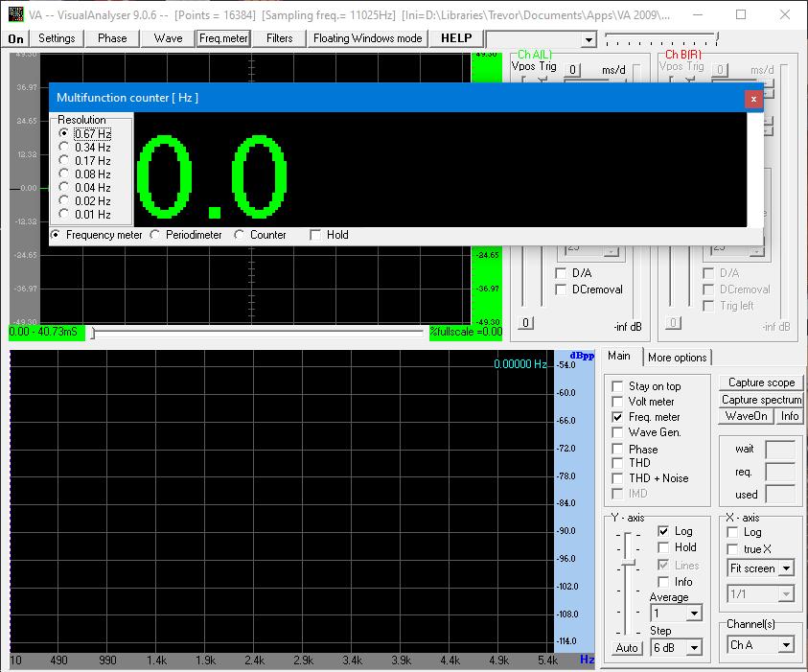Choose Periodimeter mode

coord(154,235)
